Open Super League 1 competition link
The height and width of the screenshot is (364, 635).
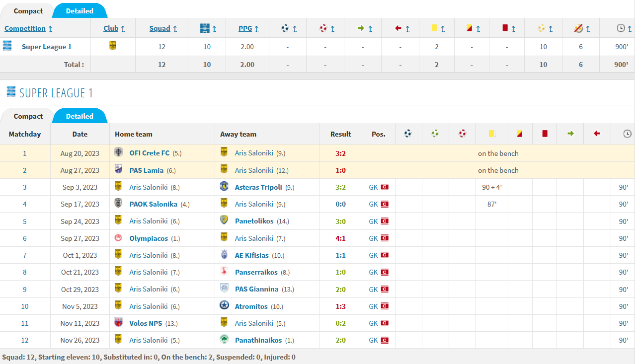click(x=47, y=47)
